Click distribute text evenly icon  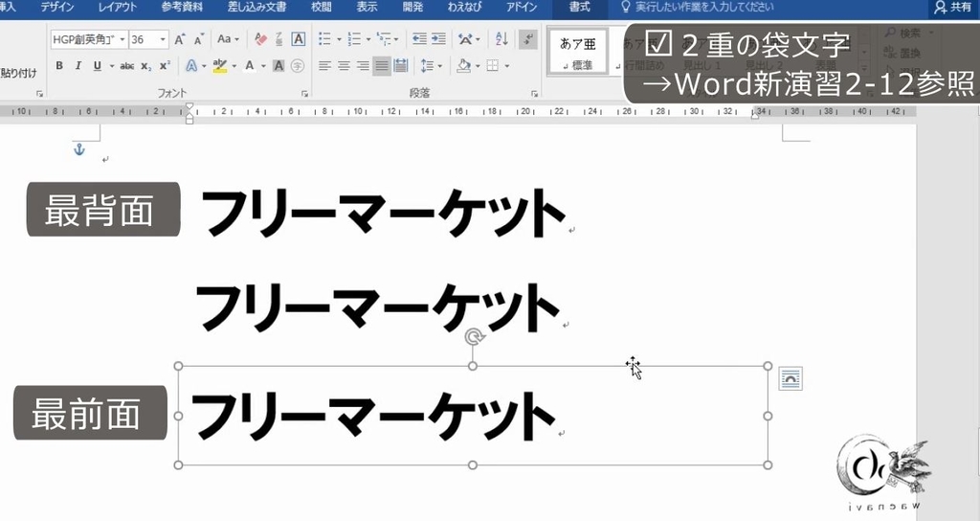tap(401, 66)
